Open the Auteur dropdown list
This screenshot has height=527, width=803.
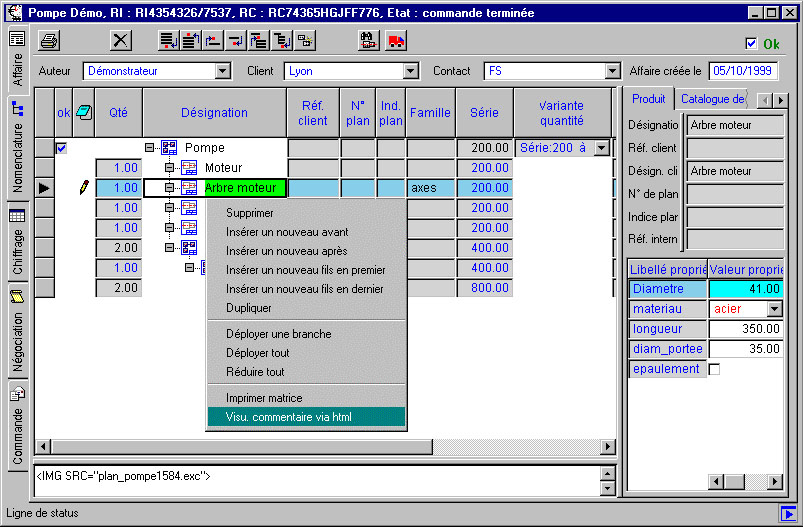tap(223, 71)
